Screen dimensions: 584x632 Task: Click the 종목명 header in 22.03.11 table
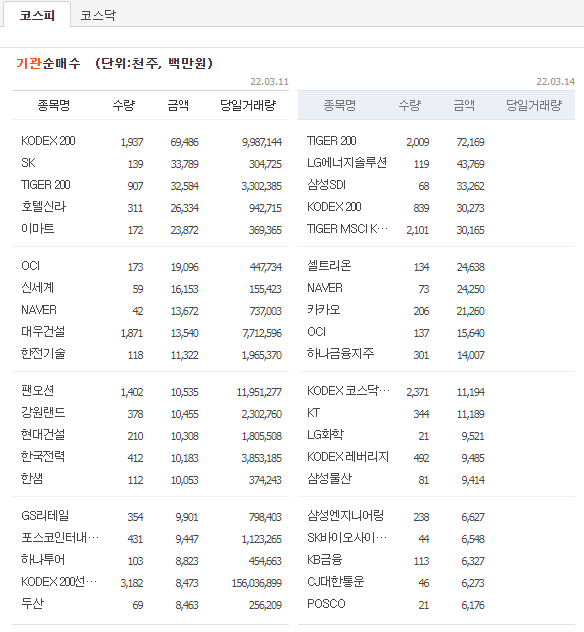(x=54, y=105)
